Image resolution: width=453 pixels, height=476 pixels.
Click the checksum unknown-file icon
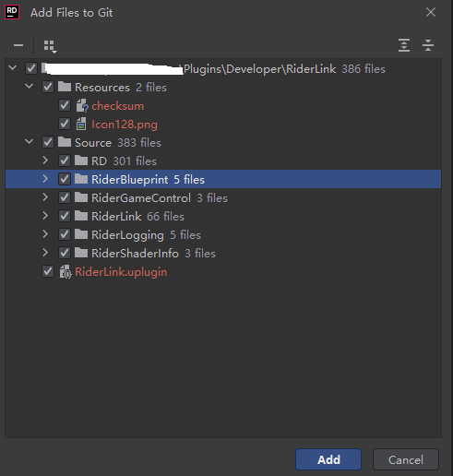coord(82,106)
